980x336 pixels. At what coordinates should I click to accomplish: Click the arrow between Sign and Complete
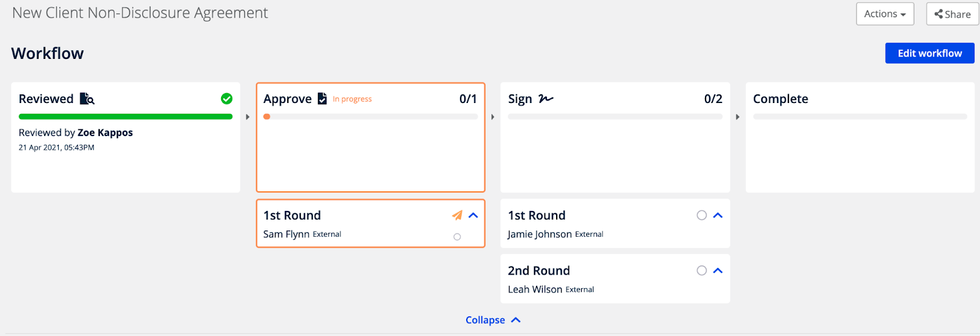click(x=737, y=116)
